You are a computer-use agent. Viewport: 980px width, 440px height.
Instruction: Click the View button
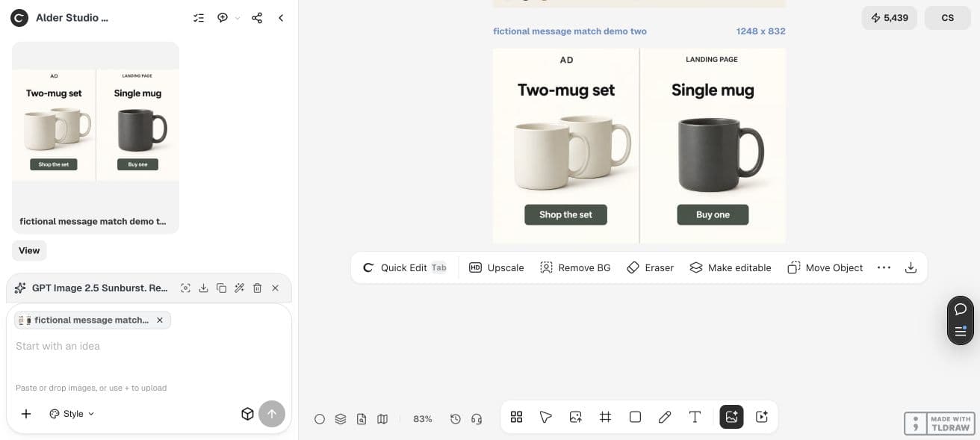[29, 250]
